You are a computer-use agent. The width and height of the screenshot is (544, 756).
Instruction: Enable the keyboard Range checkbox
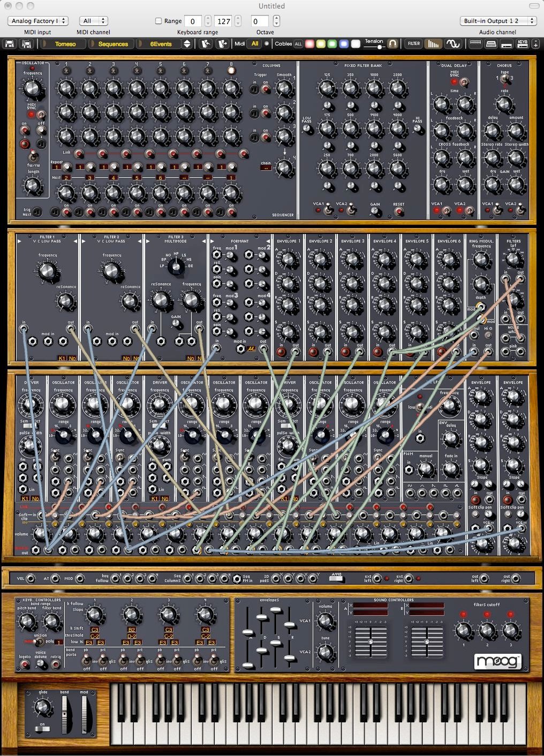pyautogui.click(x=158, y=21)
